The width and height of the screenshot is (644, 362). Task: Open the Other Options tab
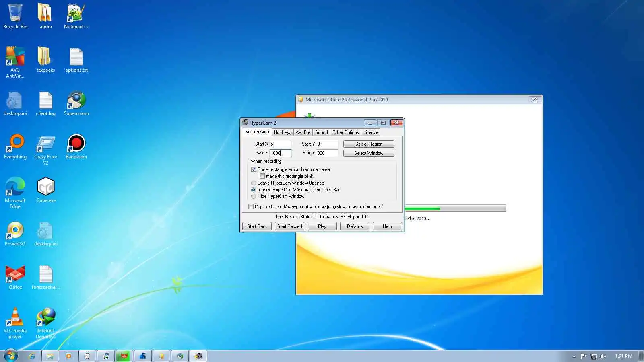(345, 132)
